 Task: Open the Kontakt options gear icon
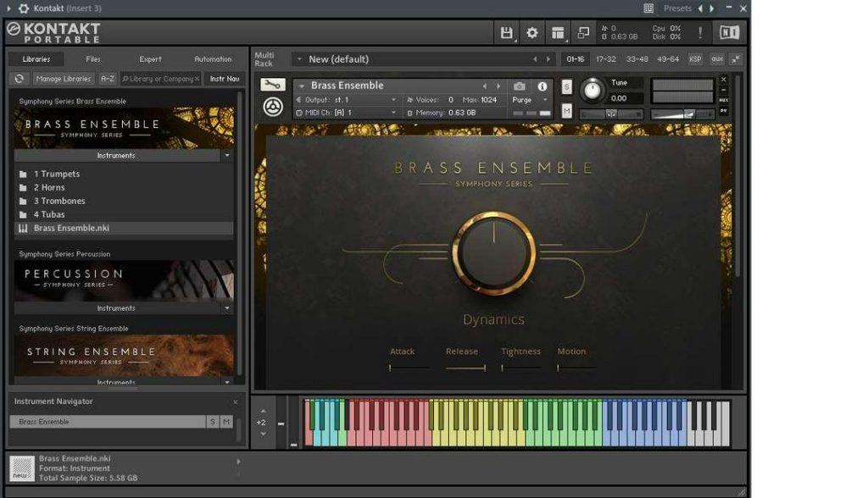(x=531, y=31)
